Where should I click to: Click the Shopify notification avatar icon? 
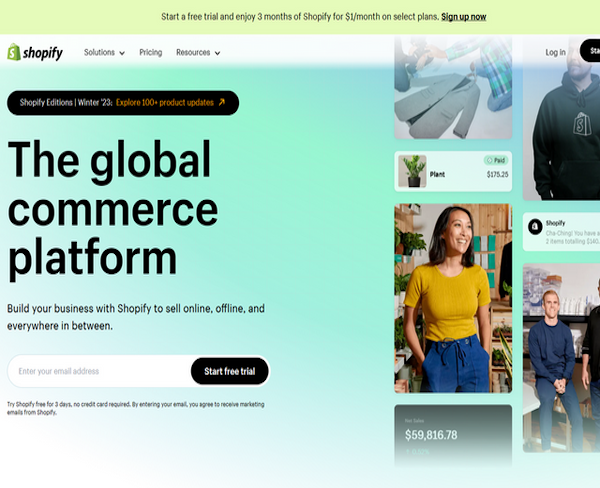535,227
